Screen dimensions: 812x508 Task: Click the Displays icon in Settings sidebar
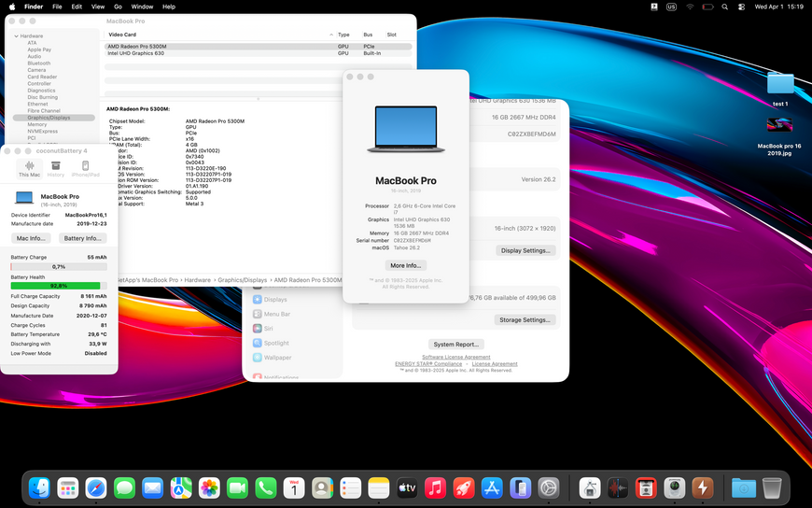[258, 299]
